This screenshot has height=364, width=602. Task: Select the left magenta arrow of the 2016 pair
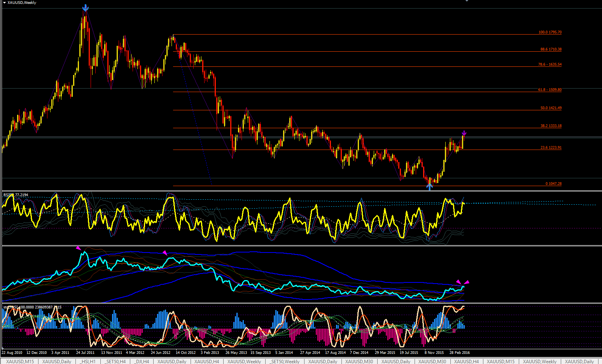tap(458, 282)
